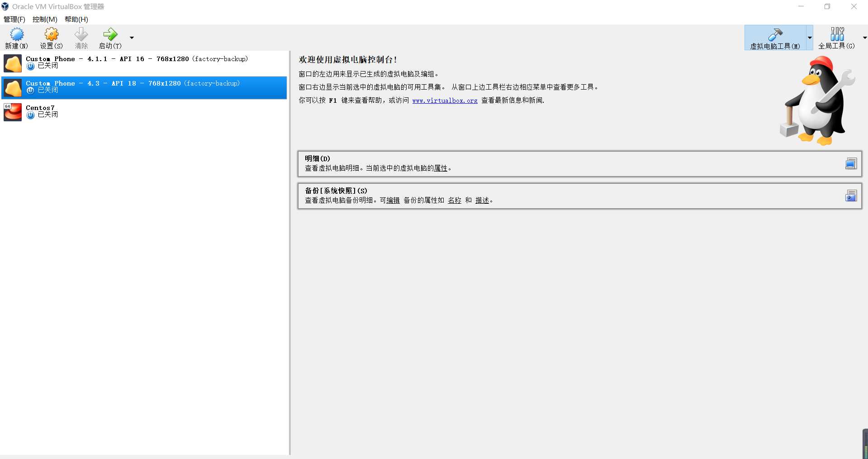
Task: Close the VirtualBox manager window
Action: tap(854, 6)
